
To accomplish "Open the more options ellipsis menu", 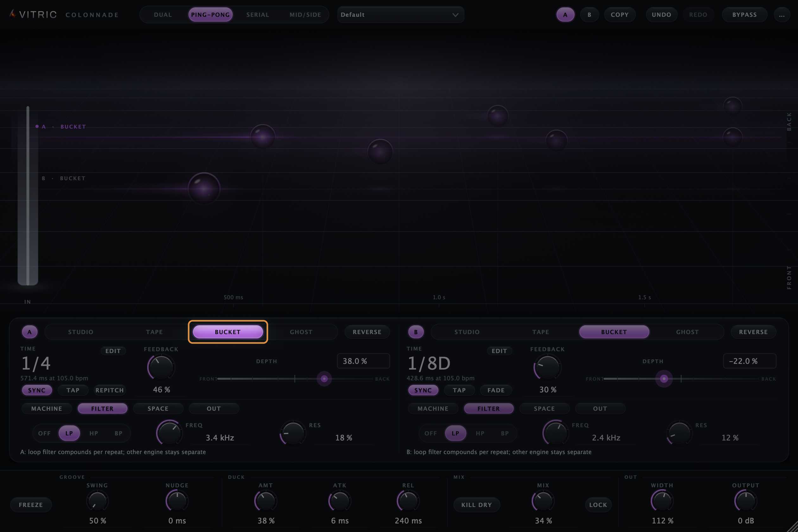I will click(x=782, y=15).
